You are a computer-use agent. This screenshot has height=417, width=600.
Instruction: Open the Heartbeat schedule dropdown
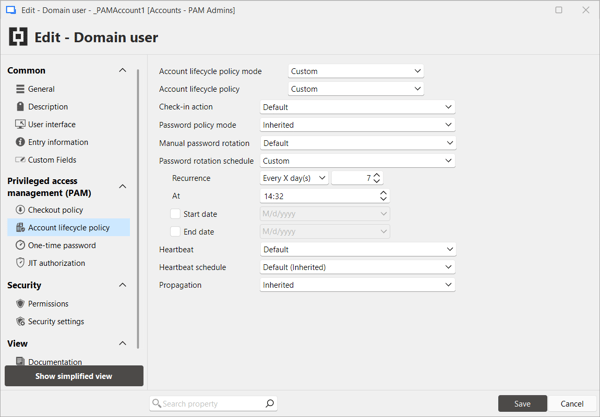point(357,267)
